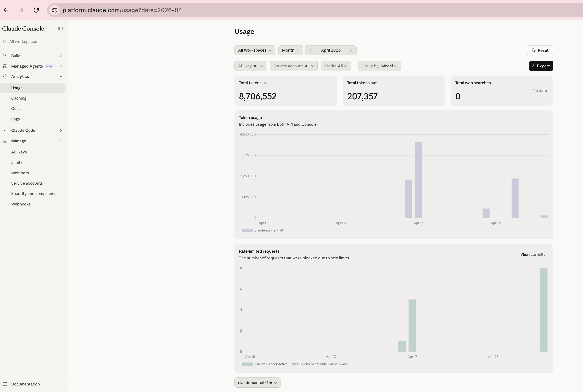Open the All Workspaces filter dropdown

[x=255, y=50]
